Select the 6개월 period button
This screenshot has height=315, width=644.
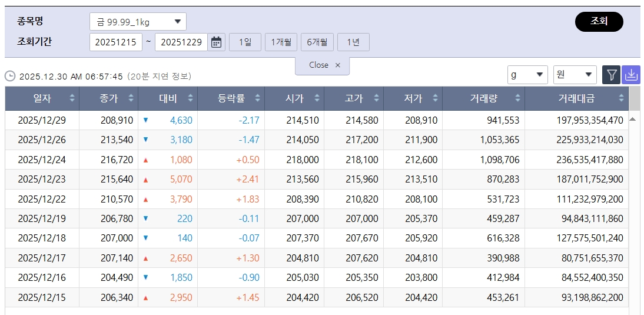(x=317, y=42)
